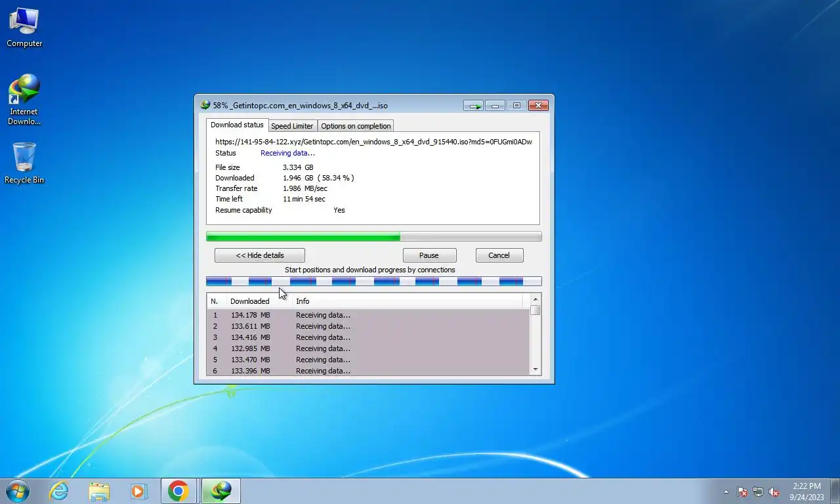
Task: Open Internet Download Manager desktop shortcut
Action: pos(24,100)
